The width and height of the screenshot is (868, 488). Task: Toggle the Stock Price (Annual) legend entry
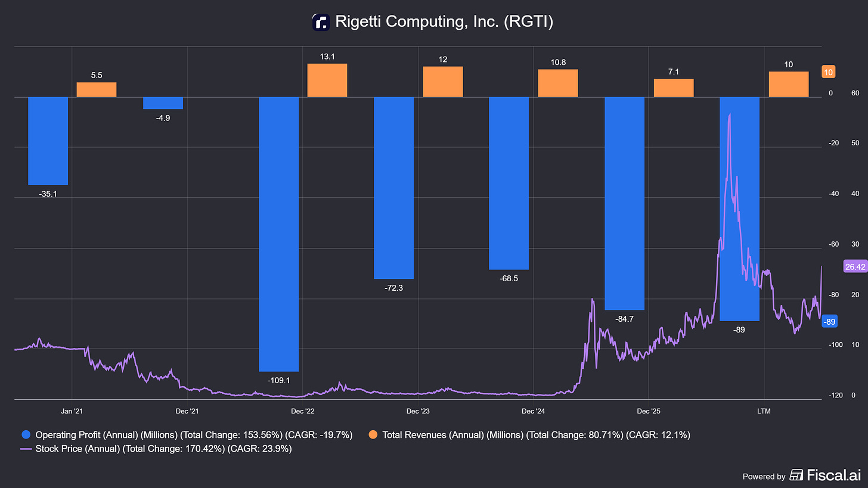pos(156,449)
